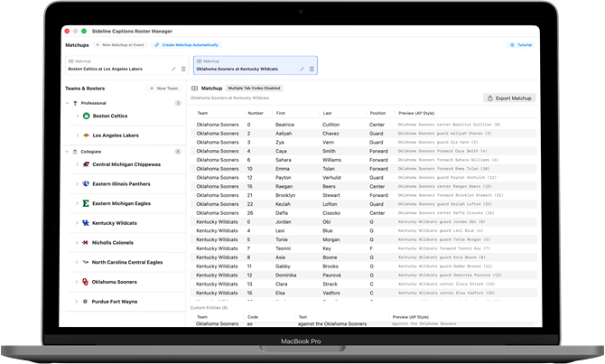
Task: Expand the Los Angeles Lakers roster
Action: tap(77, 135)
